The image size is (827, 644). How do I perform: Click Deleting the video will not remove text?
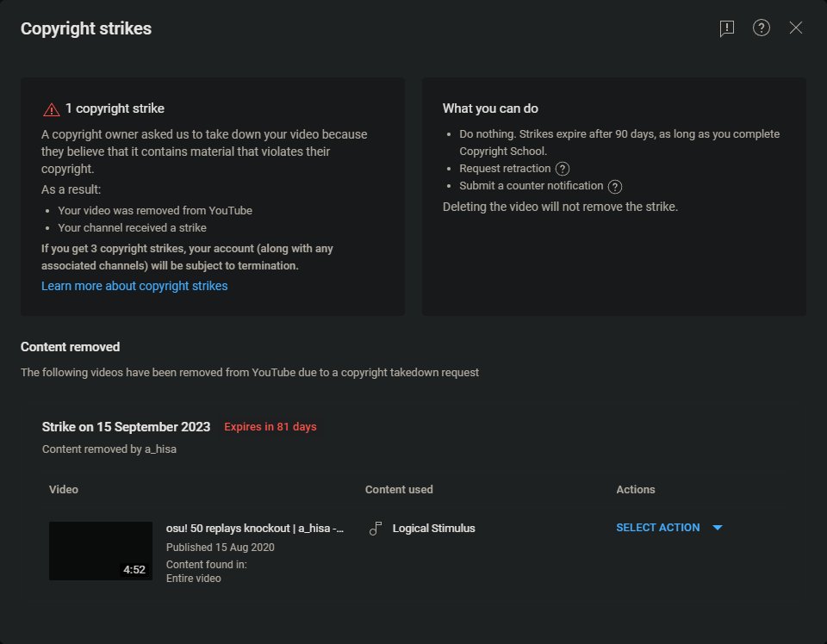560,207
